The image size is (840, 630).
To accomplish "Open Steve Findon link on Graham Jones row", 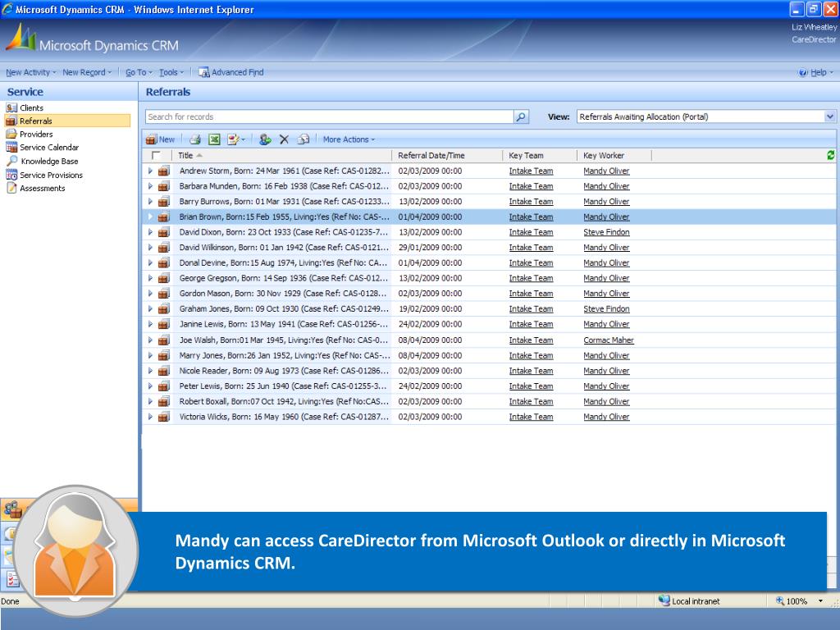I will pyautogui.click(x=606, y=309).
